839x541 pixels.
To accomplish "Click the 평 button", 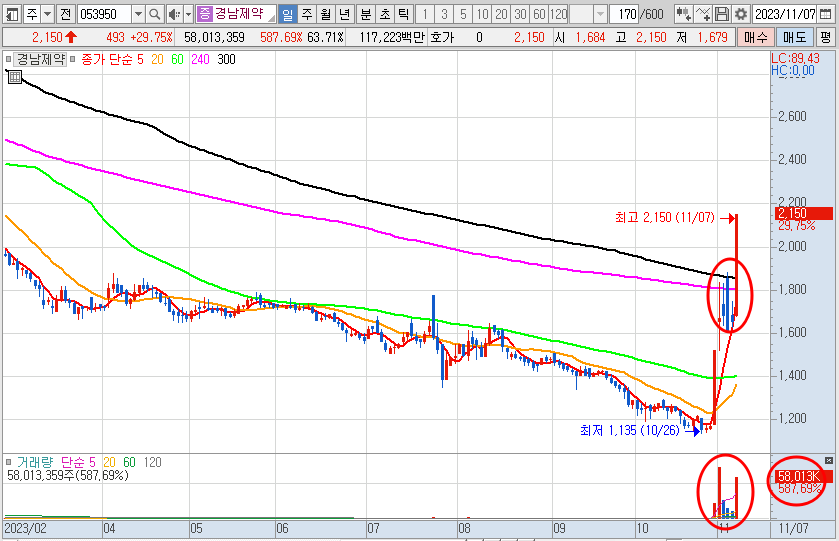I will (x=826, y=37).
